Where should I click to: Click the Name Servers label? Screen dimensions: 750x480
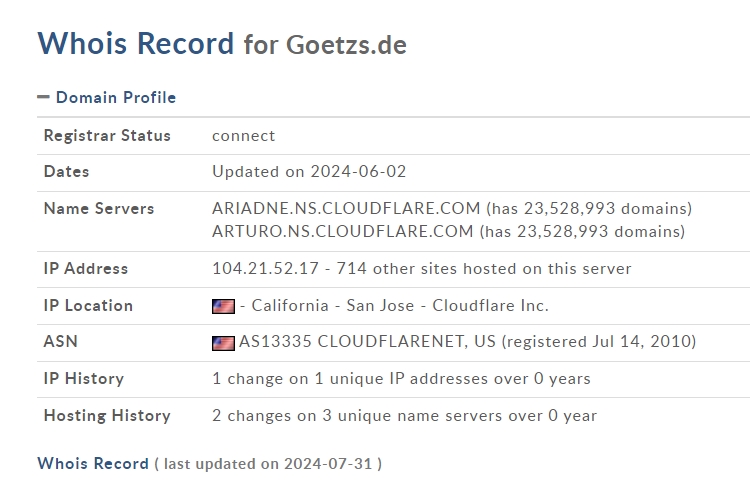(99, 209)
